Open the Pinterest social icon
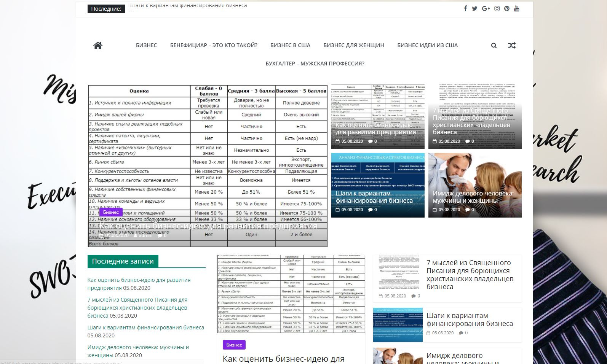 click(507, 8)
